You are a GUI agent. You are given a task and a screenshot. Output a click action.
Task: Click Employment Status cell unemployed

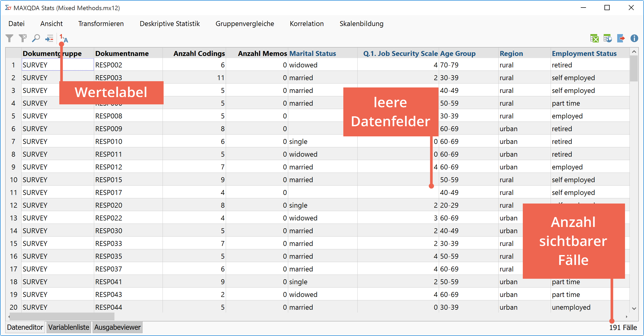click(x=590, y=307)
